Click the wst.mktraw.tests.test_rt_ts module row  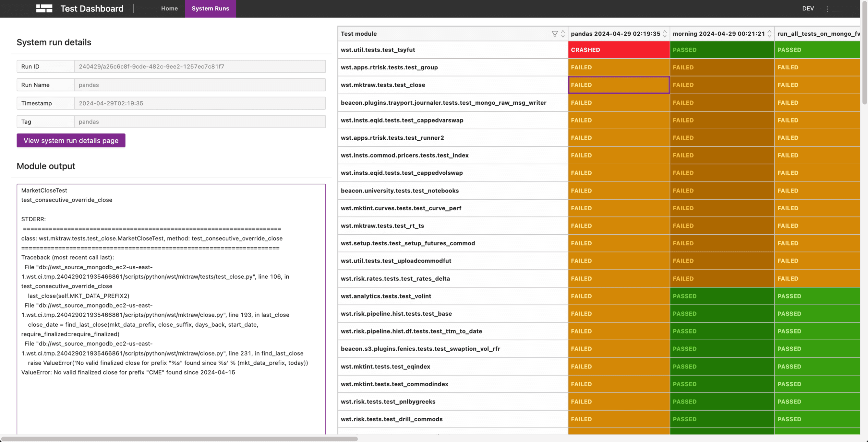tap(382, 226)
